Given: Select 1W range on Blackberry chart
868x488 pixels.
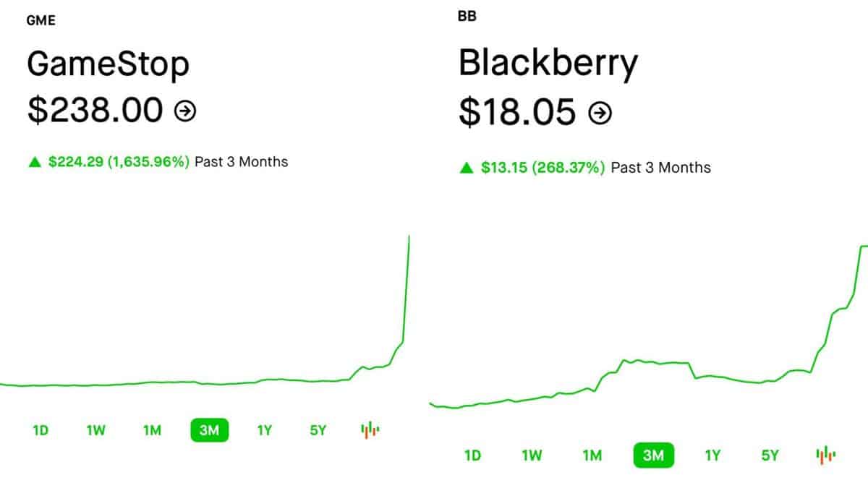Looking at the screenshot, I should pyautogui.click(x=532, y=455).
